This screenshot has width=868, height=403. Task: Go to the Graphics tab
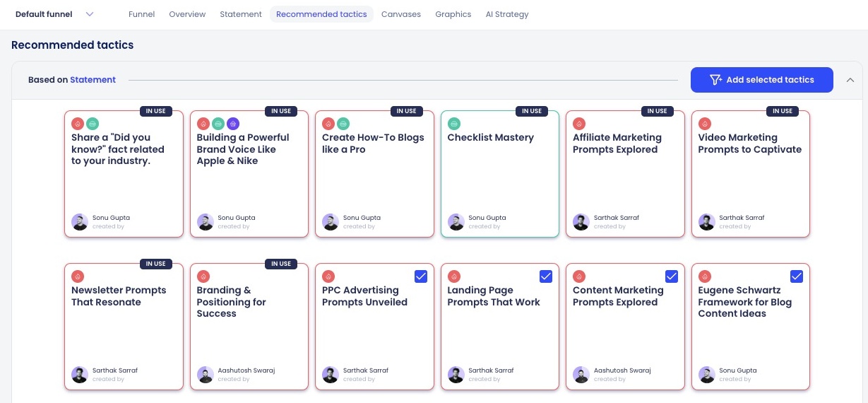[453, 14]
